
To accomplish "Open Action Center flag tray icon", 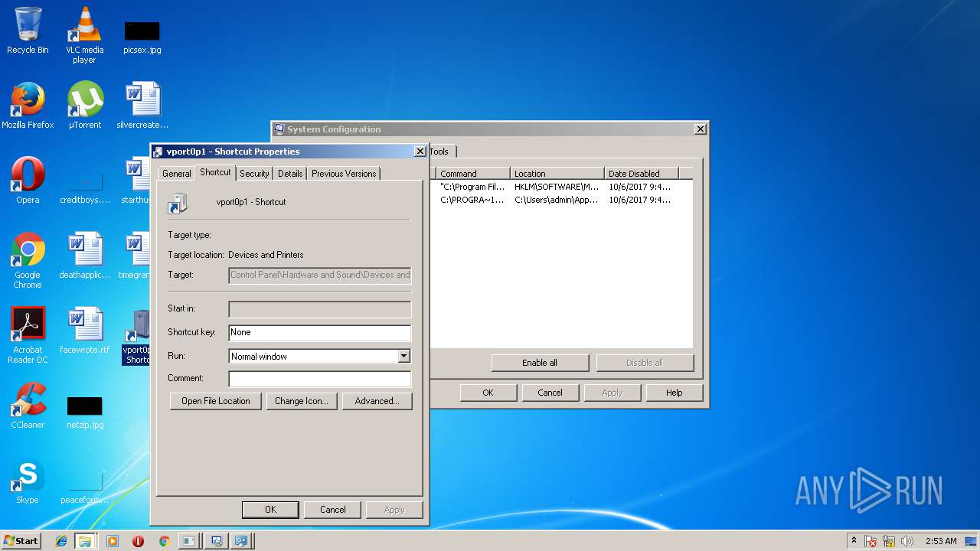I will click(871, 541).
